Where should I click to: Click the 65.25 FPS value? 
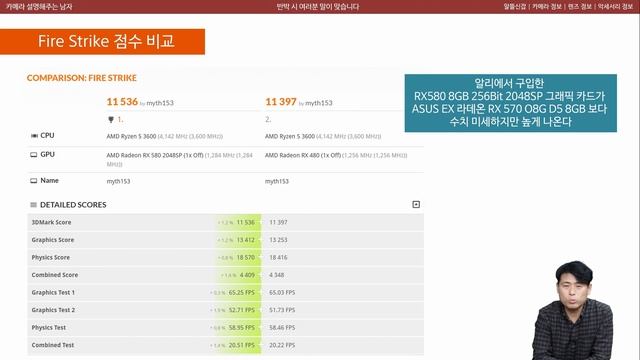[242, 293]
